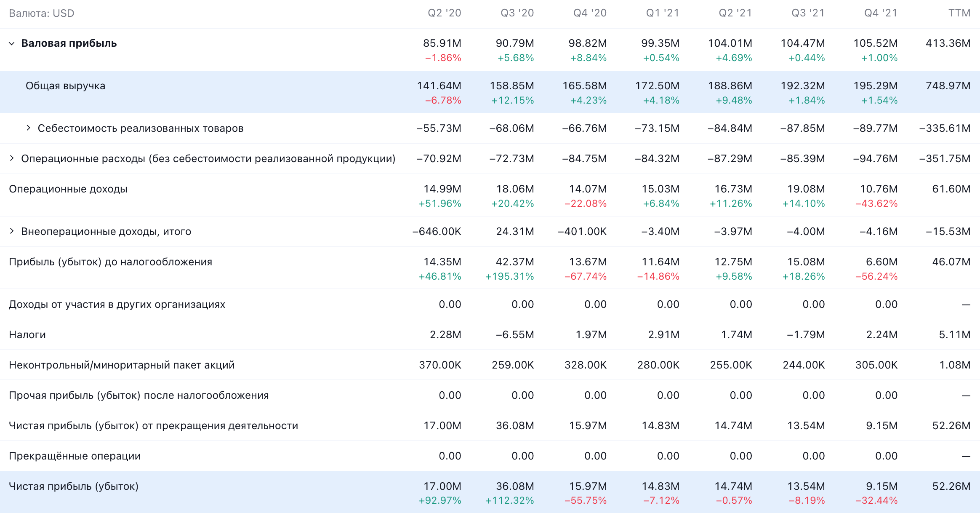Screen dimensions: 980x513
Task: Click revenue value 195.29M
Action: point(876,86)
